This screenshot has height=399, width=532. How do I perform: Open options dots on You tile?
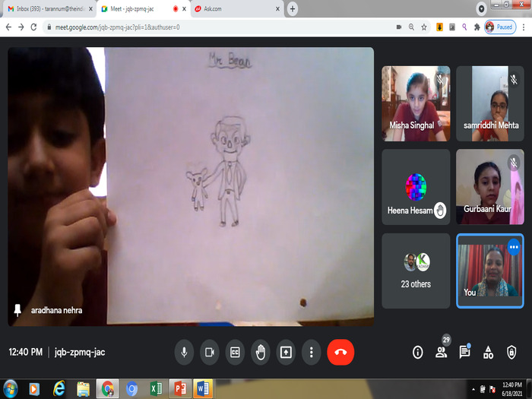tap(514, 247)
